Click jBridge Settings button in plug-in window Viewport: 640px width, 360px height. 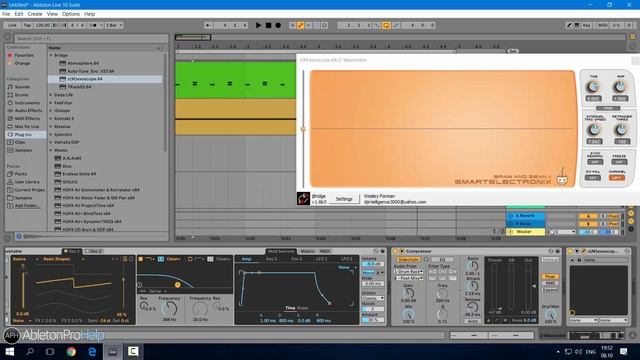pyautogui.click(x=344, y=199)
